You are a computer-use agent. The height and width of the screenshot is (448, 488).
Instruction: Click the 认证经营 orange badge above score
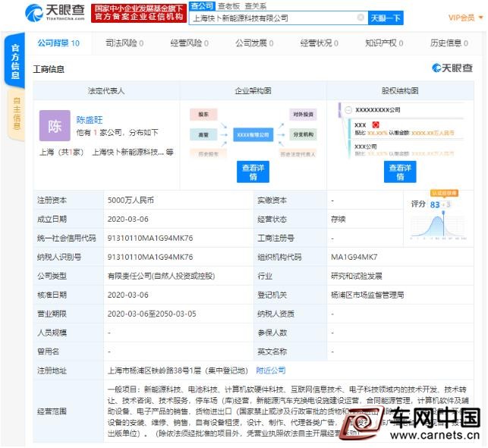(444, 194)
